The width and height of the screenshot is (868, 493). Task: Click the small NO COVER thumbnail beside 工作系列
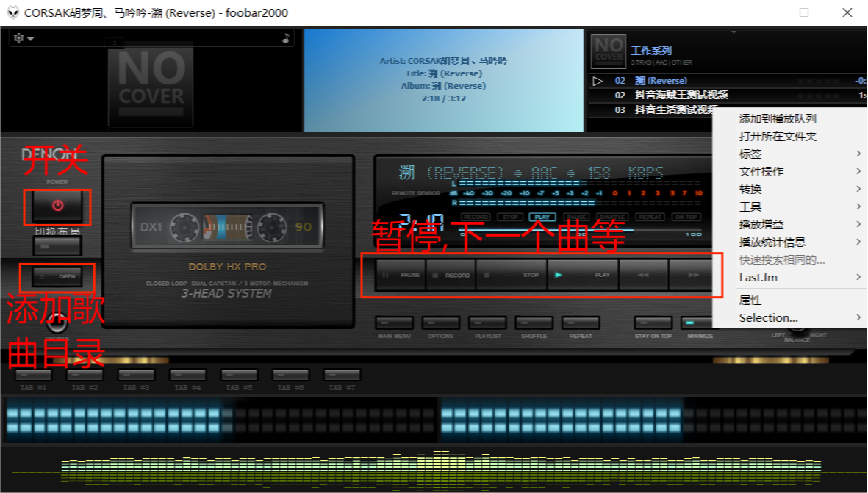click(609, 51)
